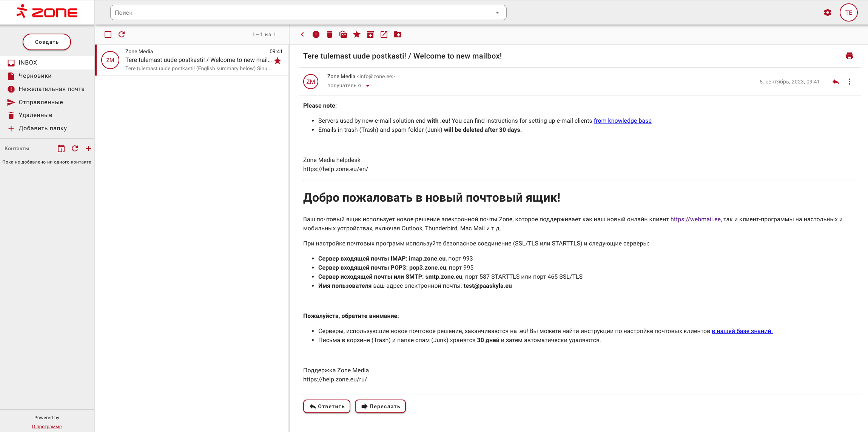
Task: Tick the select-all messages checkbox
Action: pos(108,34)
